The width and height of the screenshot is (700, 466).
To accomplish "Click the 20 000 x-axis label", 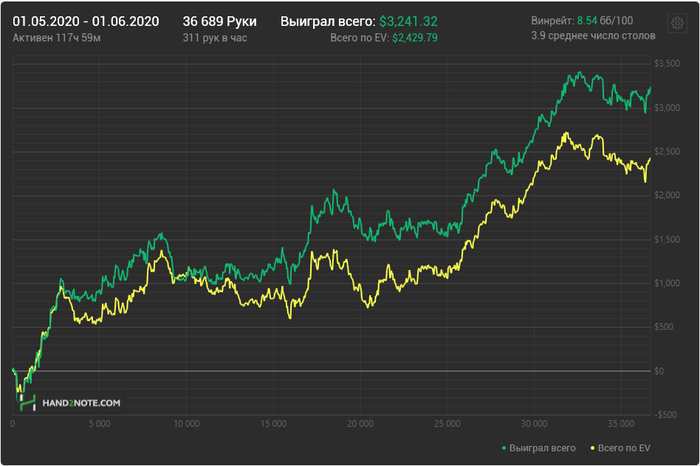I will coord(360,424).
